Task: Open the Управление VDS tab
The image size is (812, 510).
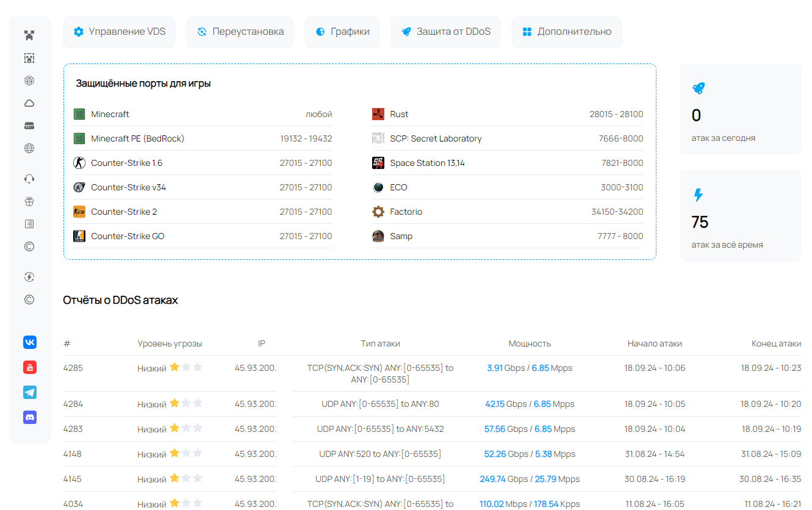Action: 119,32
